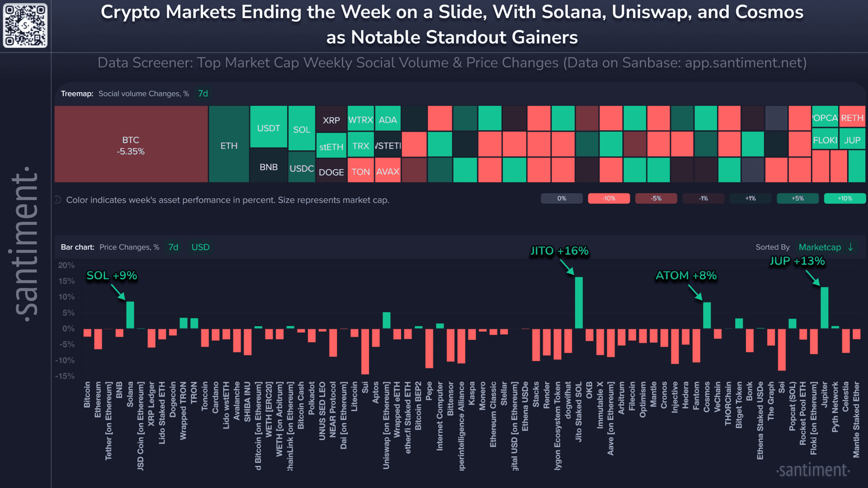
Task: Select the ETH treemap tile
Action: click(x=229, y=145)
